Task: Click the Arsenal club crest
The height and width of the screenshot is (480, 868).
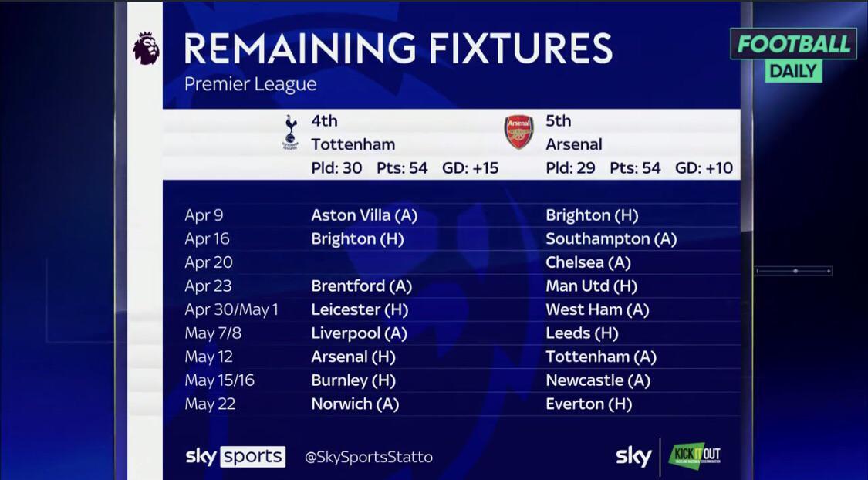Action: tap(518, 132)
